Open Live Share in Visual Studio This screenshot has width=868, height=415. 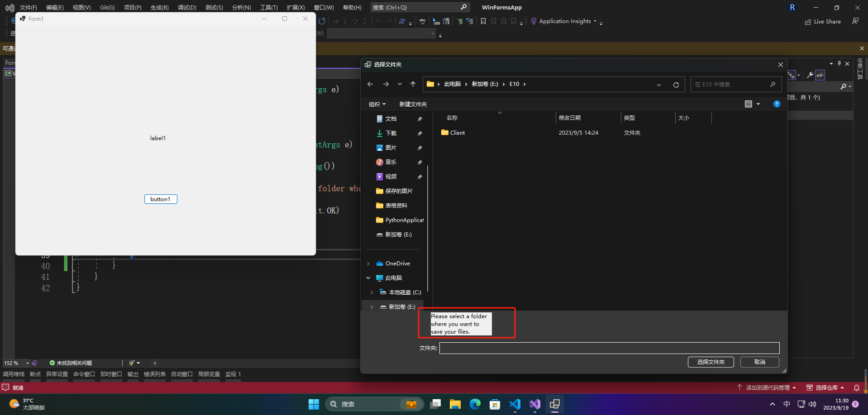pyautogui.click(x=823, y=22)
